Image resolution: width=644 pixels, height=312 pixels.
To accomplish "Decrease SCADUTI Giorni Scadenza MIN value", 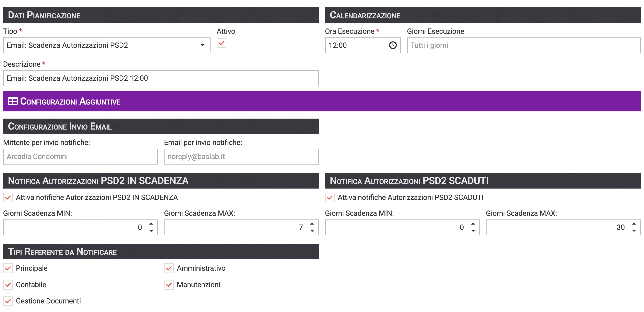I will tap(473, 231).
